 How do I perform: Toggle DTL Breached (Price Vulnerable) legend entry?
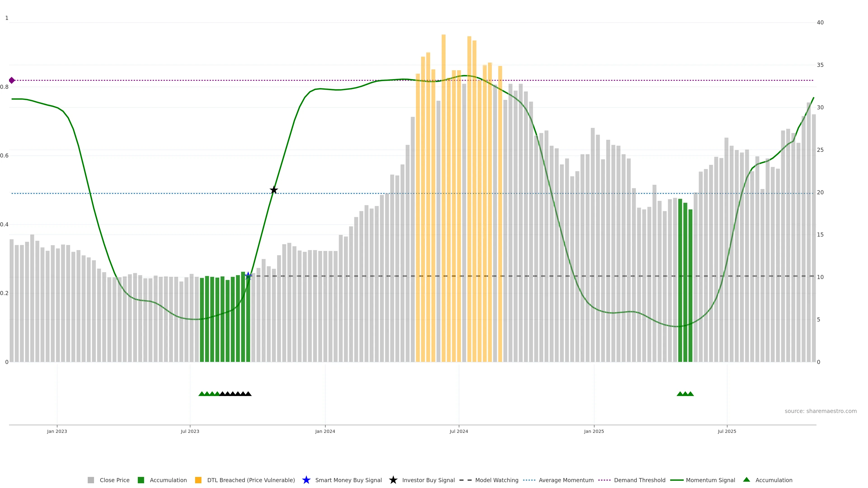click(x=251, y=480)
